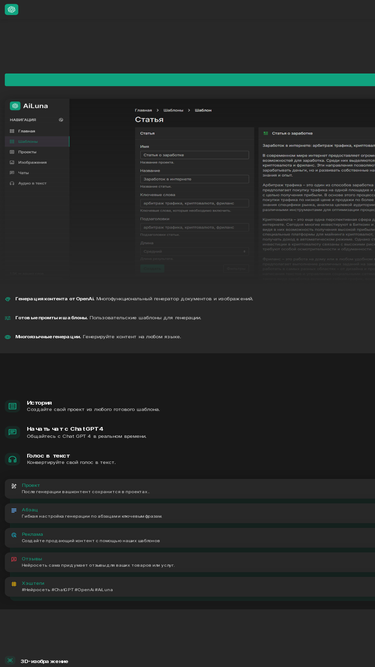The image size is (375, 667).
Task: Open the Отзывы card title
Action: [32, 559]
